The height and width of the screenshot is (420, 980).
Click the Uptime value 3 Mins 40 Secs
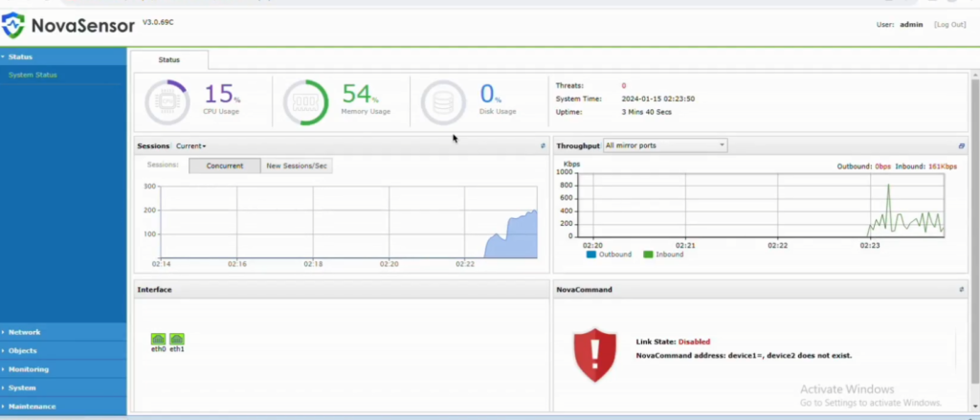click(647, 112)
